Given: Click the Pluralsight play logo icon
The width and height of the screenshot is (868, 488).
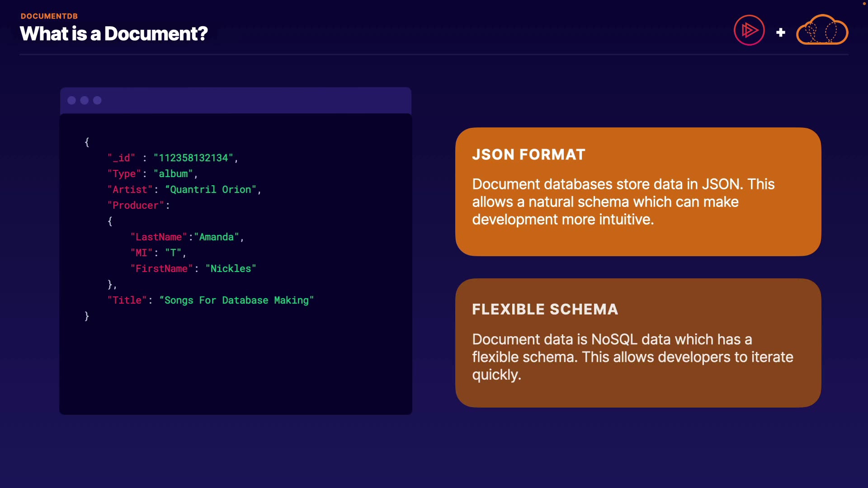Looking at the screenshot, I should click(x=749, y=30).
